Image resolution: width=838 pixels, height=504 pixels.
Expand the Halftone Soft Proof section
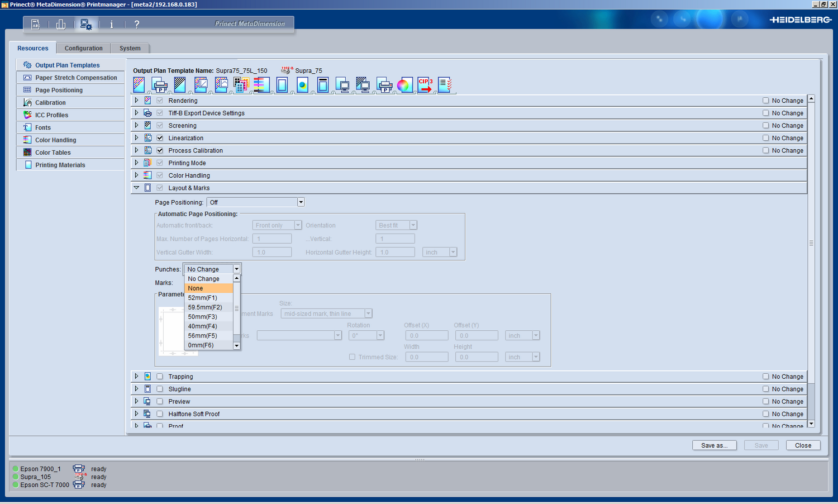(136, 414)
